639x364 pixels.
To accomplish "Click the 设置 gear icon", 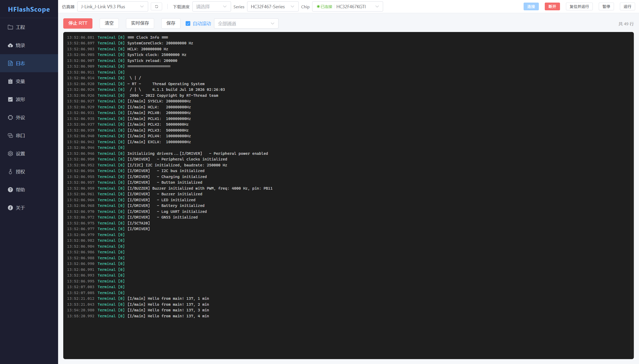I will pos(10,153).
